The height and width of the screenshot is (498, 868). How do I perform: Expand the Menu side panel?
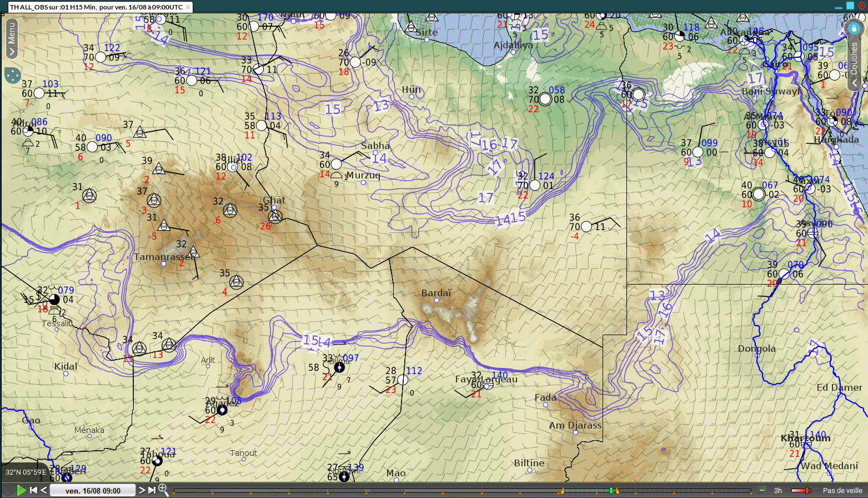(12, 37)
